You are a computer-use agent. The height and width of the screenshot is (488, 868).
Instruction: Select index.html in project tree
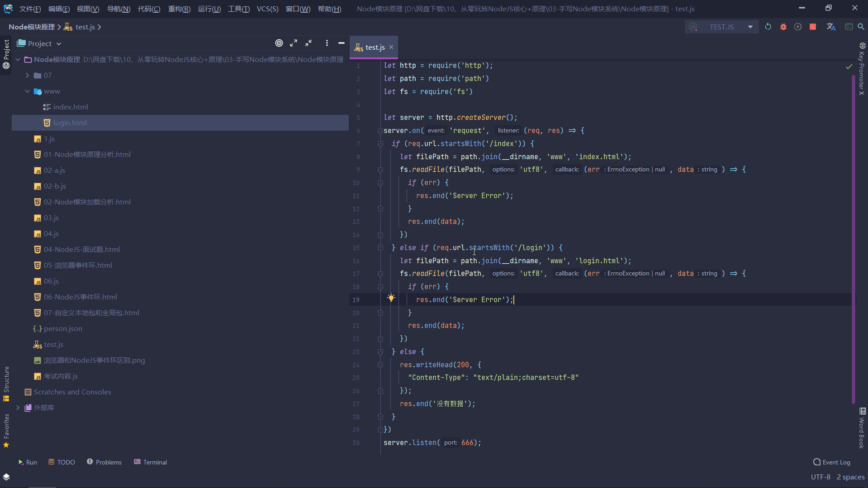tap(71, 107)
